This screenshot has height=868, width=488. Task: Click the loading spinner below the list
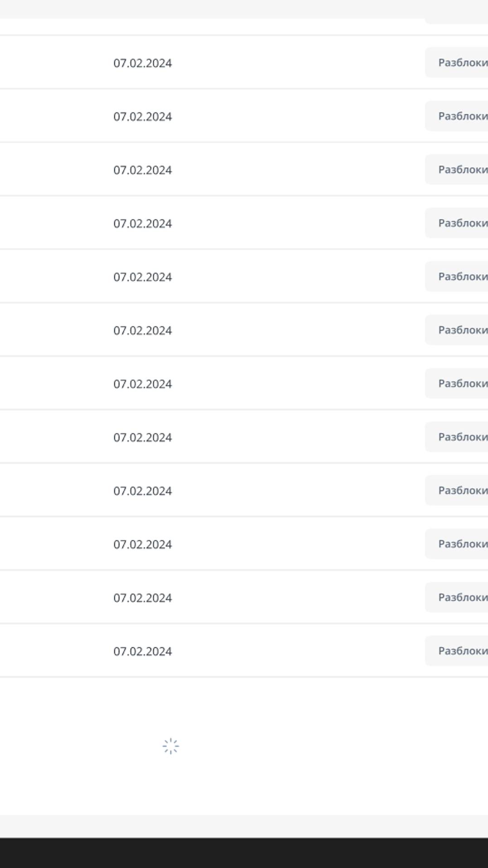[x=171, y=746]
